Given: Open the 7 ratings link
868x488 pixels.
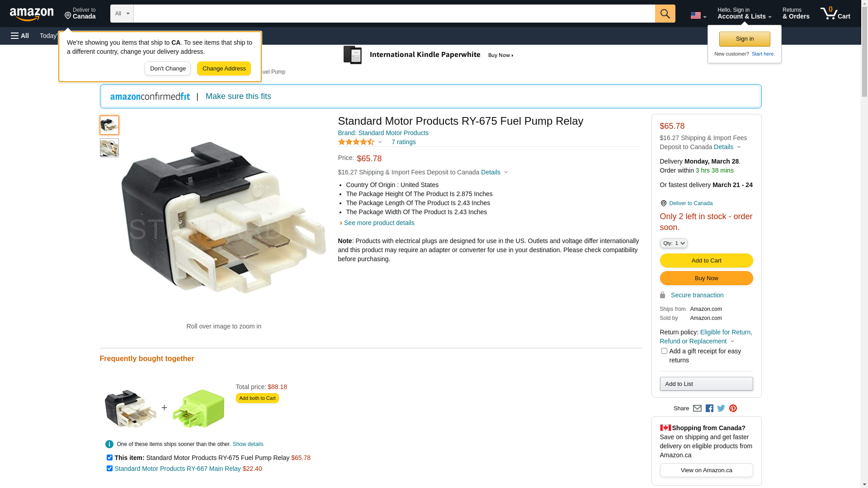Looking at the screenshot, I should 404,142.
